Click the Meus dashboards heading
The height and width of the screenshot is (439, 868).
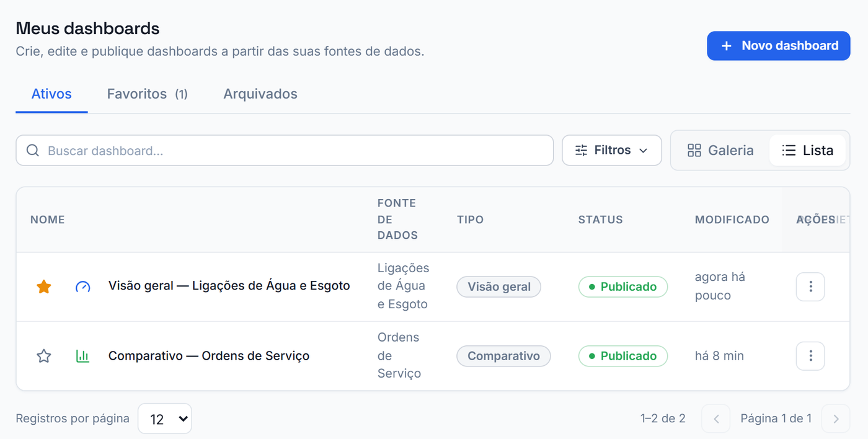(x=87, y=28)
